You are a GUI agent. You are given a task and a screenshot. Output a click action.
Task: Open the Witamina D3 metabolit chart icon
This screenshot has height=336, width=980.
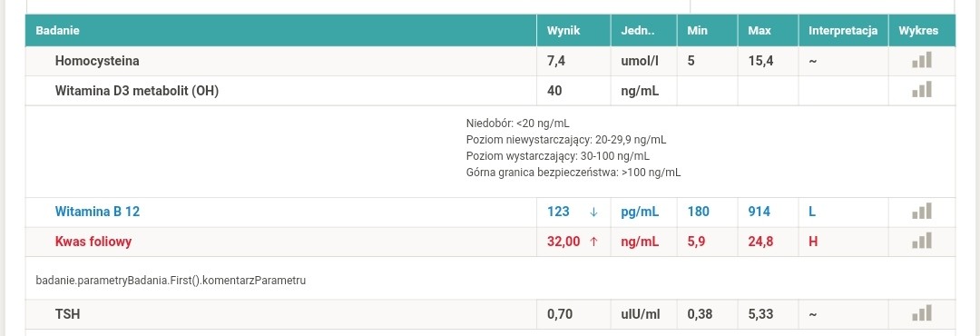922,90
